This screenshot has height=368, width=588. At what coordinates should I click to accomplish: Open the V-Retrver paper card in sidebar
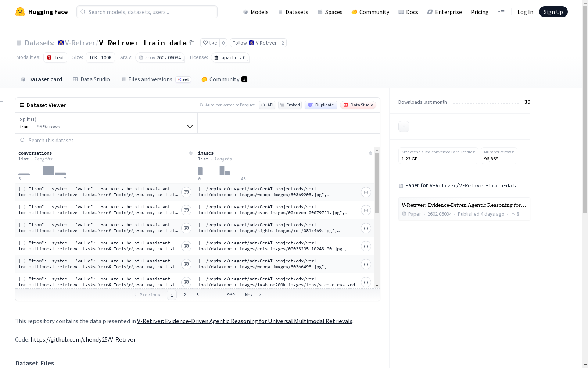tap(464, 209)
